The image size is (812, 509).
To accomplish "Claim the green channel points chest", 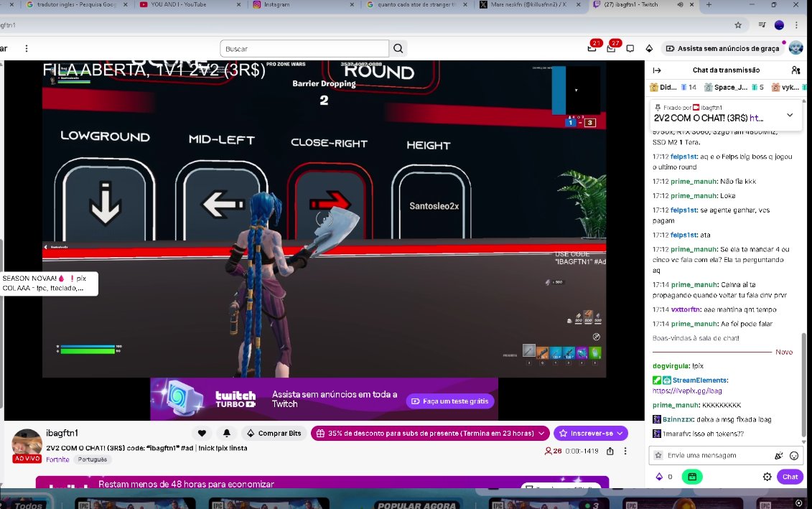I will 692,477.
